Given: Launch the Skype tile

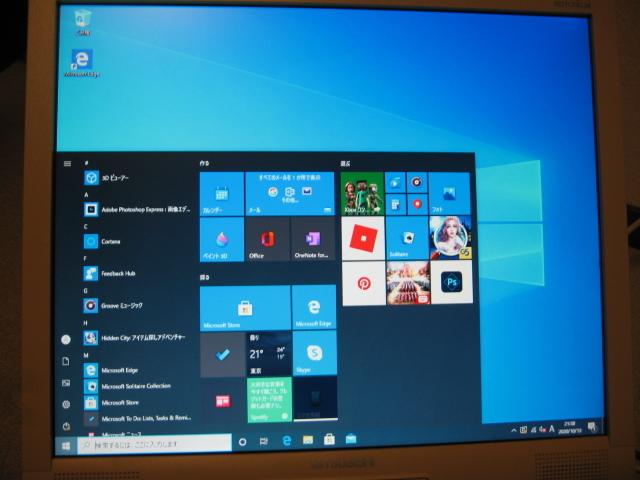Looking at the screenshot, I should (x=315, y=353).
